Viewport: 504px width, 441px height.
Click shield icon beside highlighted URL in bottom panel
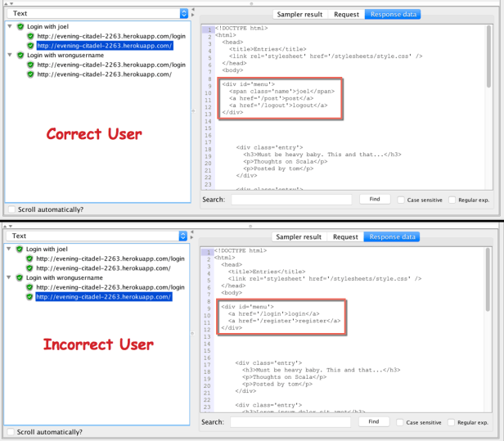point(29,297)
